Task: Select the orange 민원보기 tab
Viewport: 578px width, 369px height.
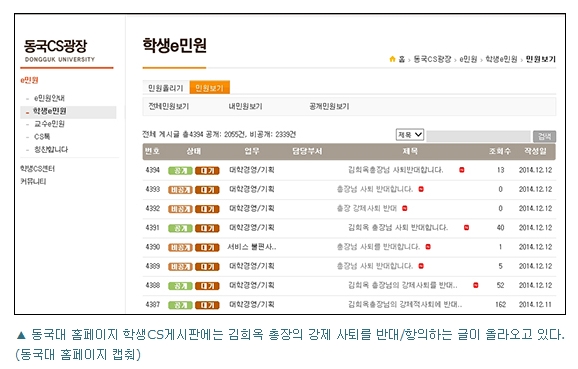Action: [209, 88]
